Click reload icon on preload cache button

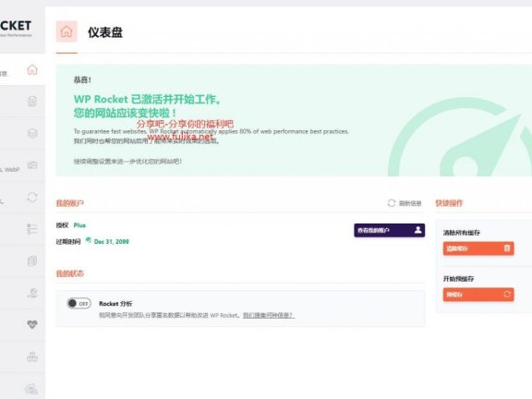(x=507, y=294)
